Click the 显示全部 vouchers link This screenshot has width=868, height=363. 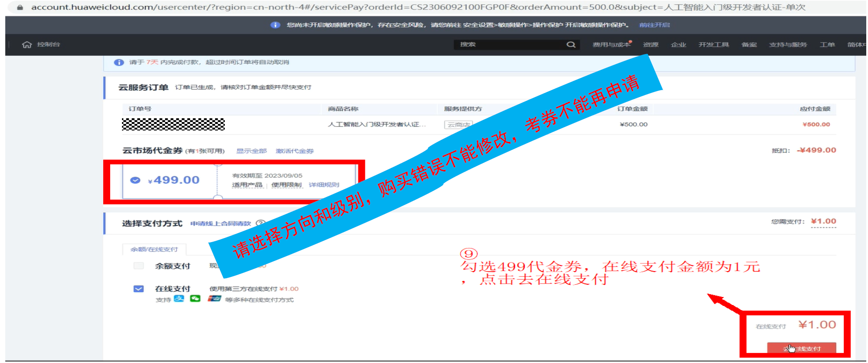252,151
